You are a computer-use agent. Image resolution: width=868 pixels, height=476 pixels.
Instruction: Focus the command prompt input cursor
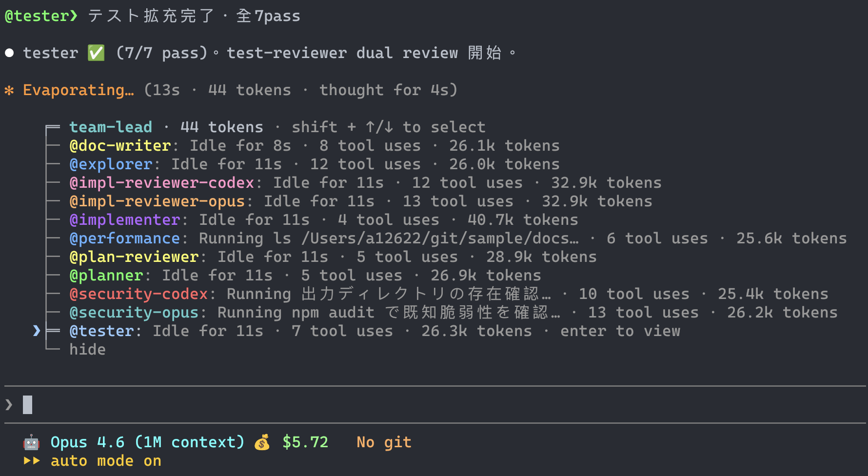[28, 405]
